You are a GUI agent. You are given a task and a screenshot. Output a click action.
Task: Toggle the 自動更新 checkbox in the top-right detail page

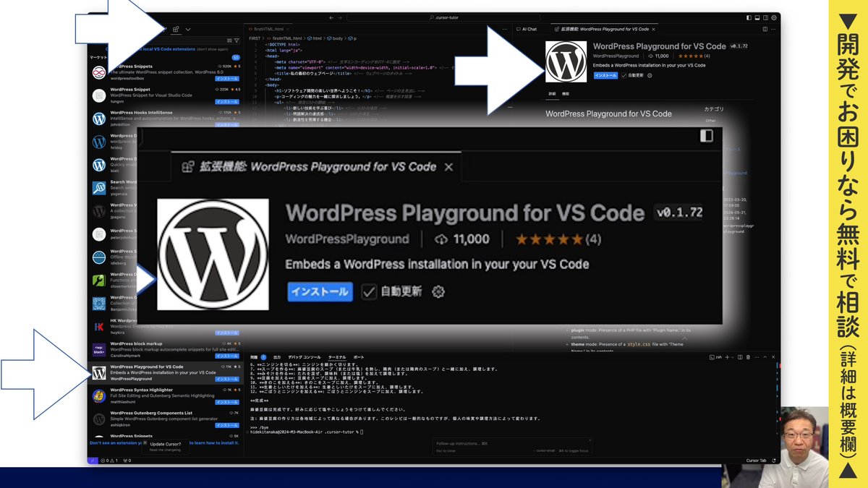click(x=624, y=75)
